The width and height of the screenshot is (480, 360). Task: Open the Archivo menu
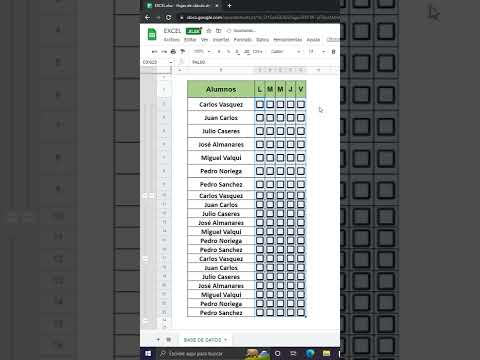pos(172,40)
